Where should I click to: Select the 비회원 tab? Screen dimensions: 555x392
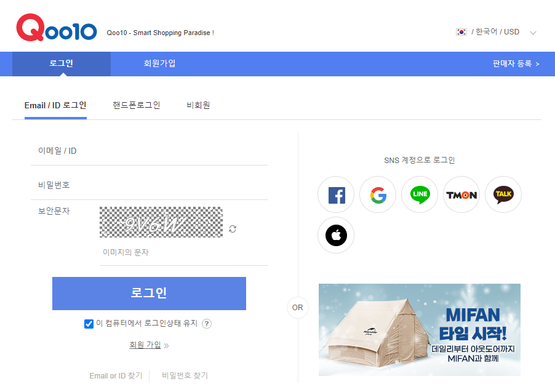tap(198, 105)
